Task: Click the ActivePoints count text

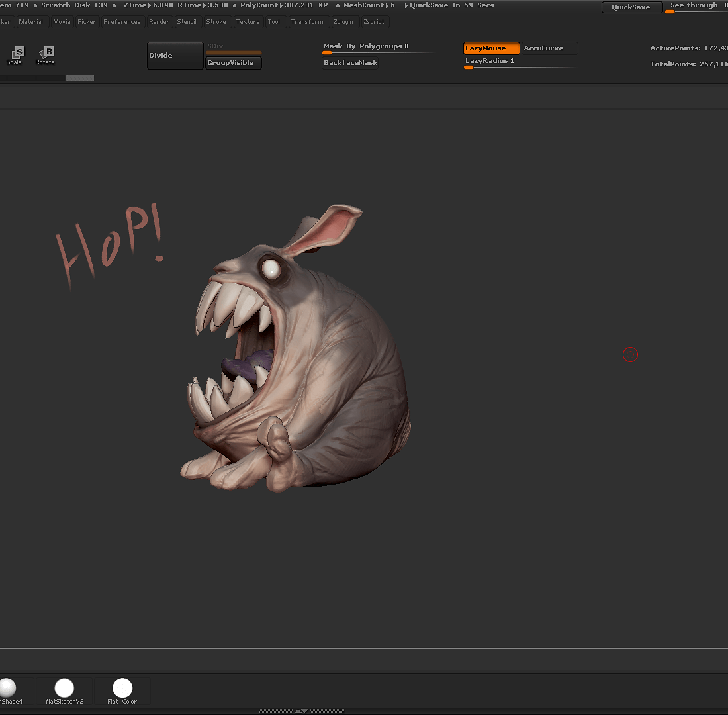Action: (x=688, y=48)
